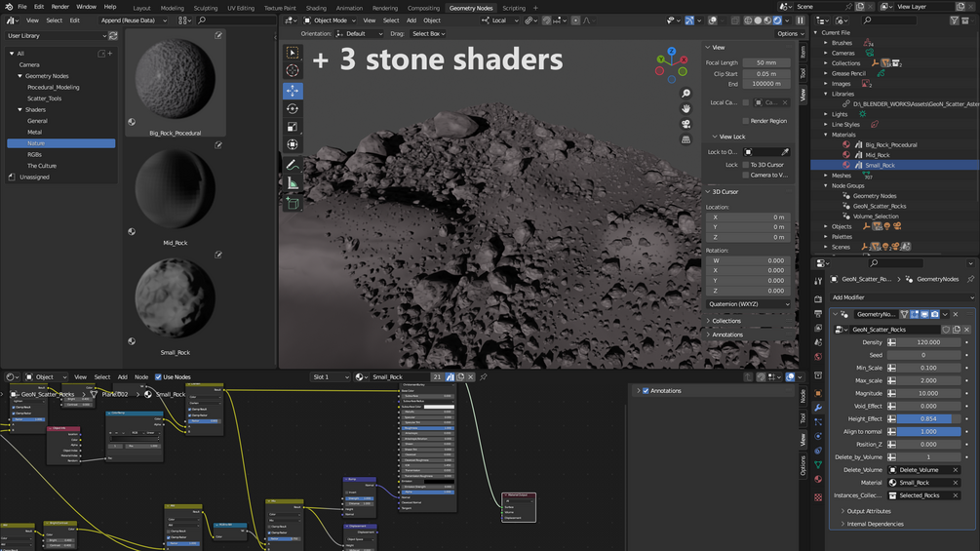
Task: Open the Material properties tab icon
Action: (x=818, y=479)
